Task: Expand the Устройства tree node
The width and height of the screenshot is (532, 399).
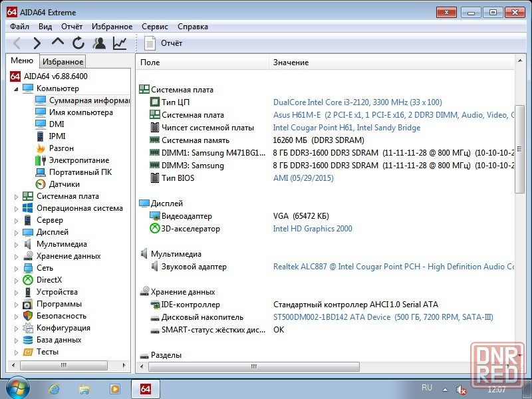Action: [16, 293]
